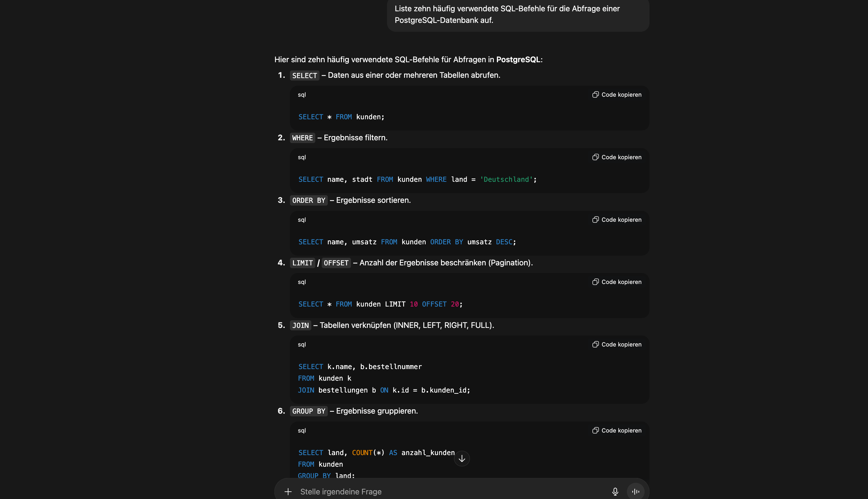Copy the LIMIT 10 OFFSET 20 code block
868x499 pixels.
click(616, 282)
